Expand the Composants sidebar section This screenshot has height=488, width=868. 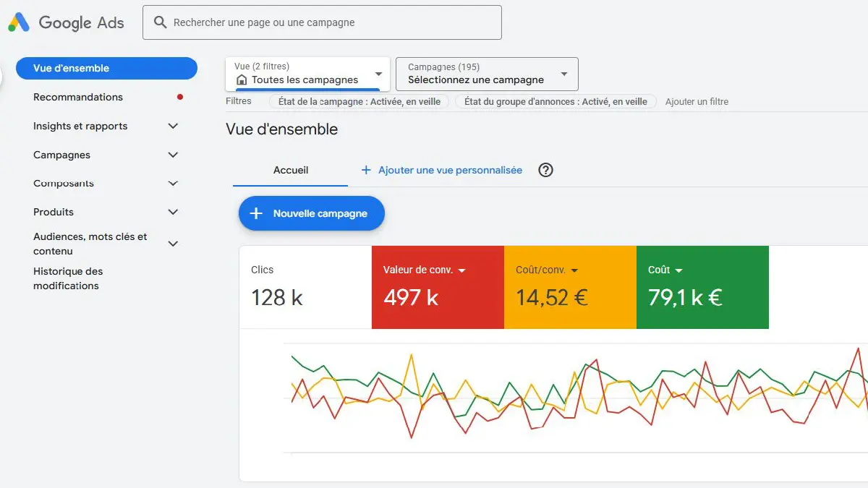[173, 184]
